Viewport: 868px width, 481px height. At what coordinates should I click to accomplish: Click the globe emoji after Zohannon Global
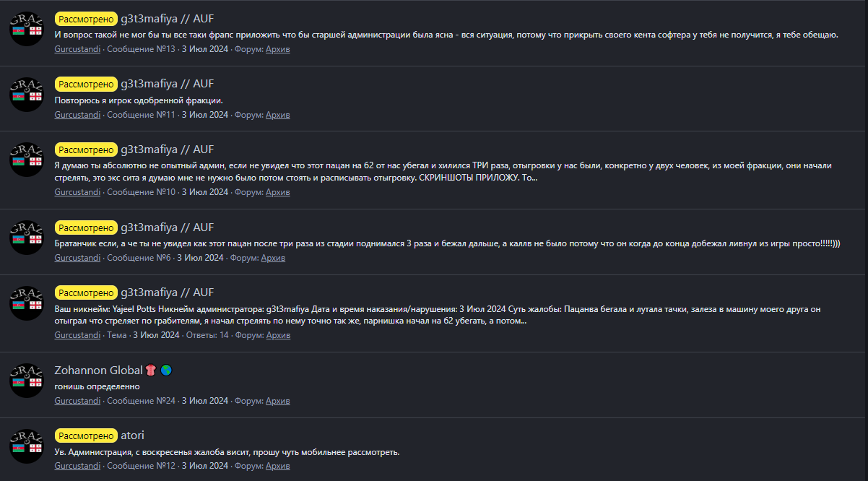(x=166, y=370)
